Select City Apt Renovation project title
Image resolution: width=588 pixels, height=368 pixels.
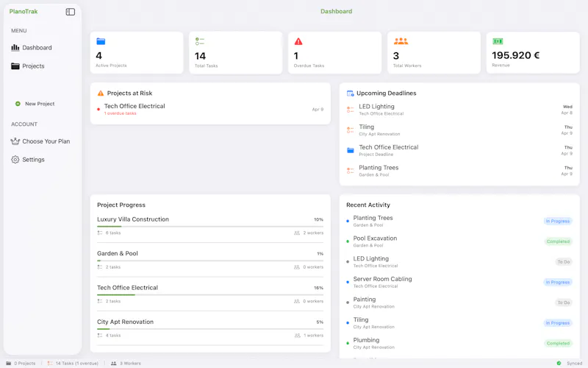125,322
